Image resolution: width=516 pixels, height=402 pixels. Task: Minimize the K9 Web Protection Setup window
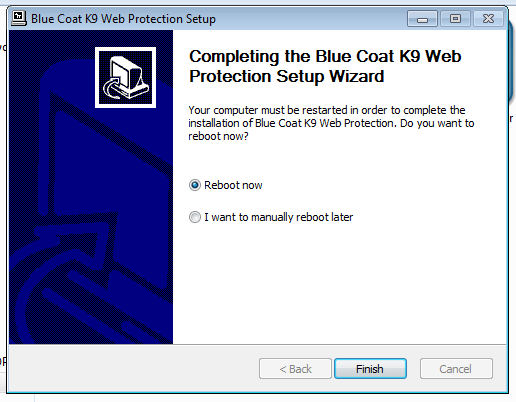[x=422, y=19]
